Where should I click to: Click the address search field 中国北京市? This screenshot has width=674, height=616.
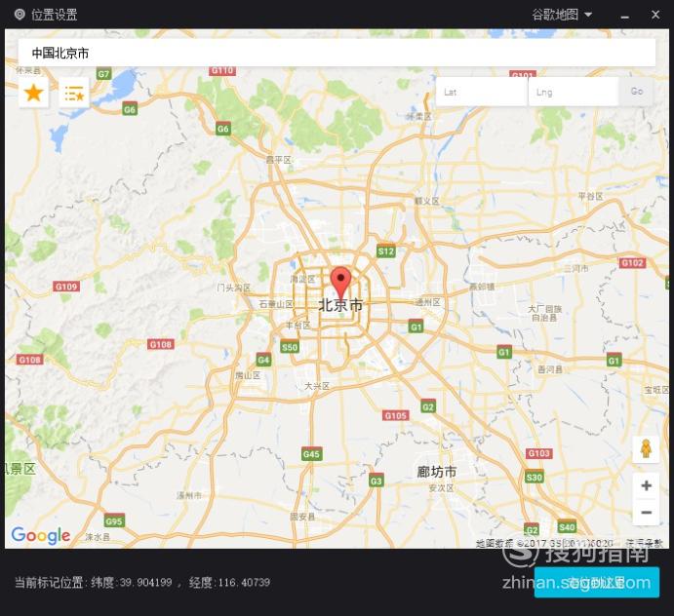point(337,53)
